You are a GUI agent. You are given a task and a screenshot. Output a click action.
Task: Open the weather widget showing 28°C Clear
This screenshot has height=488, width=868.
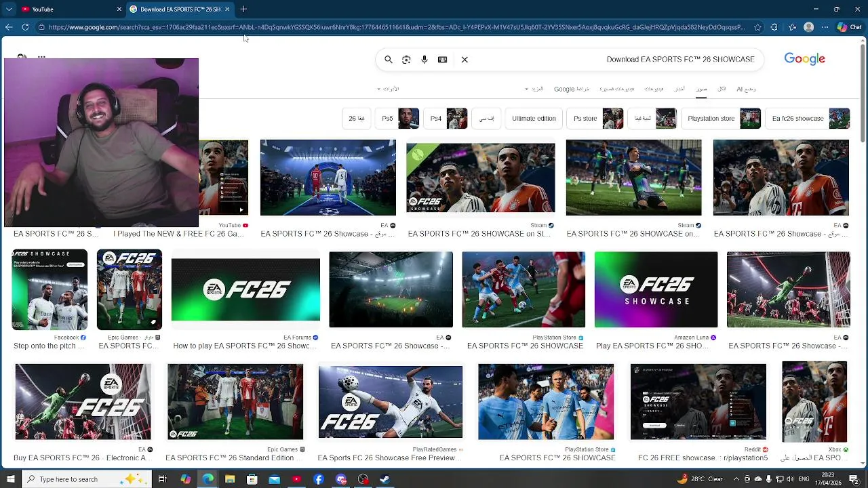click(700, 479)
